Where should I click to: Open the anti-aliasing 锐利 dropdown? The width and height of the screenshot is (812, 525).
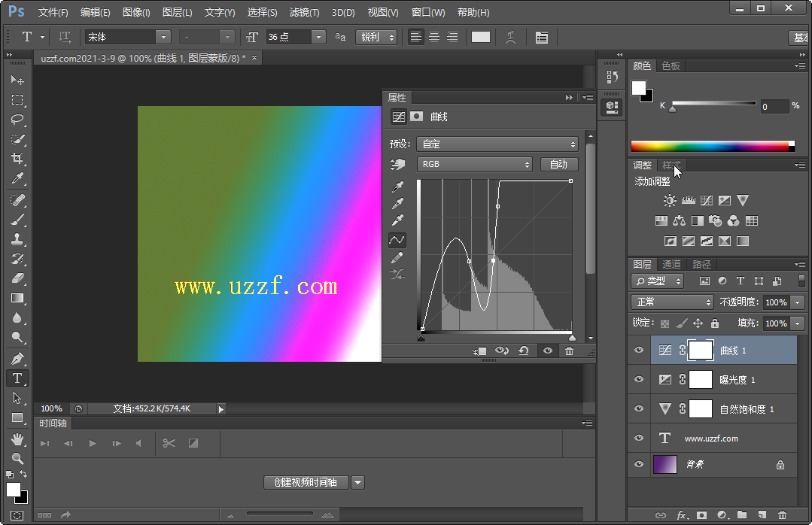pyautogui.click(x=376, y=37)
